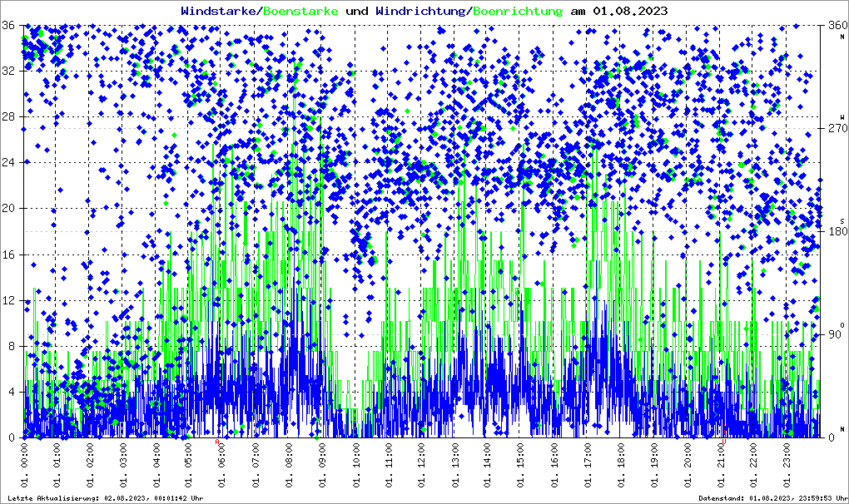Screen dimensions: 849x504
Task: Click the time label 01. 00:00
Action: point(24,465)
